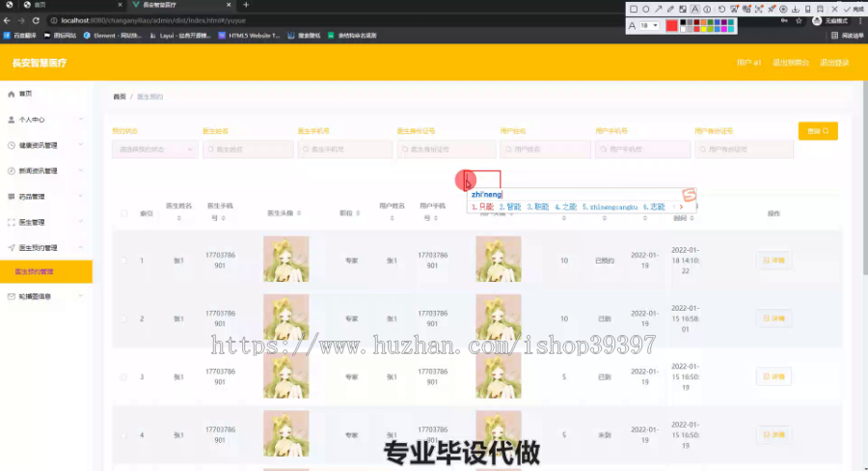Viewport: 868px width, 471px height.
Task: Open 详情 for row 3
Action: pyautogui.click(x=773, y=376)
